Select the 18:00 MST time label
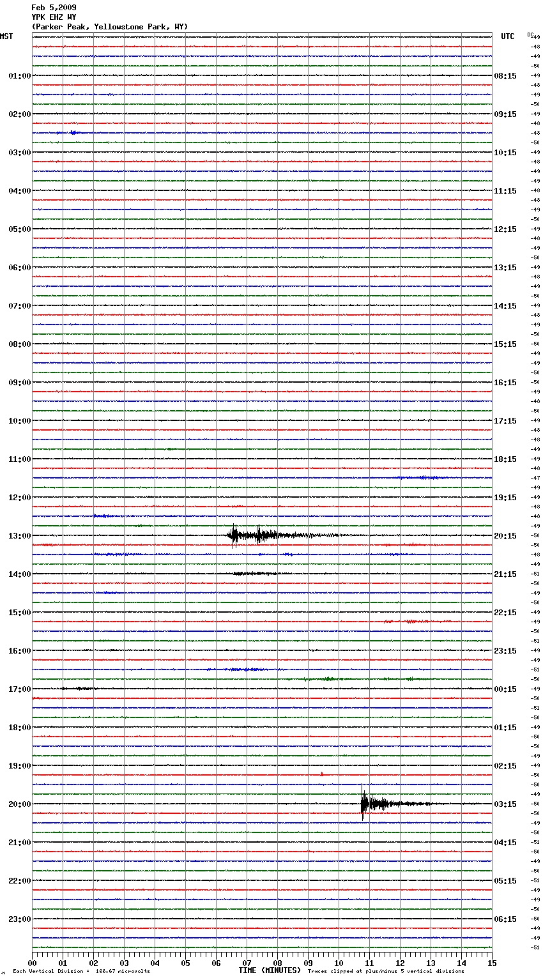 click(20, 728)
